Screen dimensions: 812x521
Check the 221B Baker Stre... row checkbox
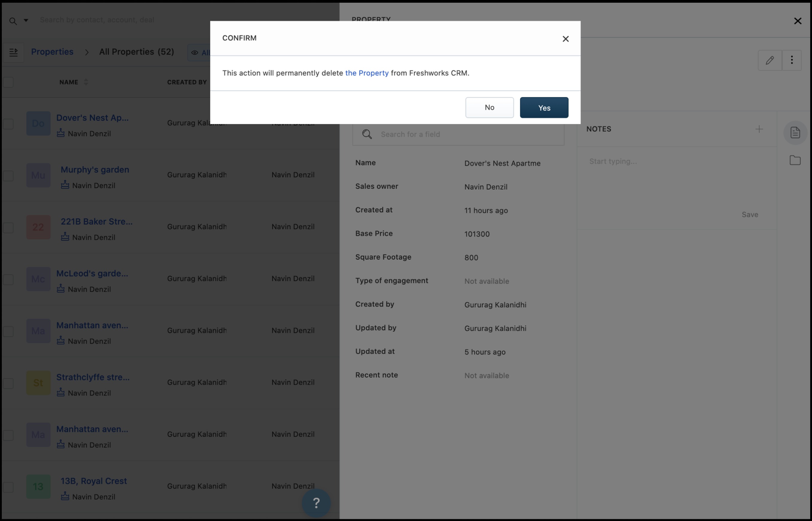[x=8, y=228]
